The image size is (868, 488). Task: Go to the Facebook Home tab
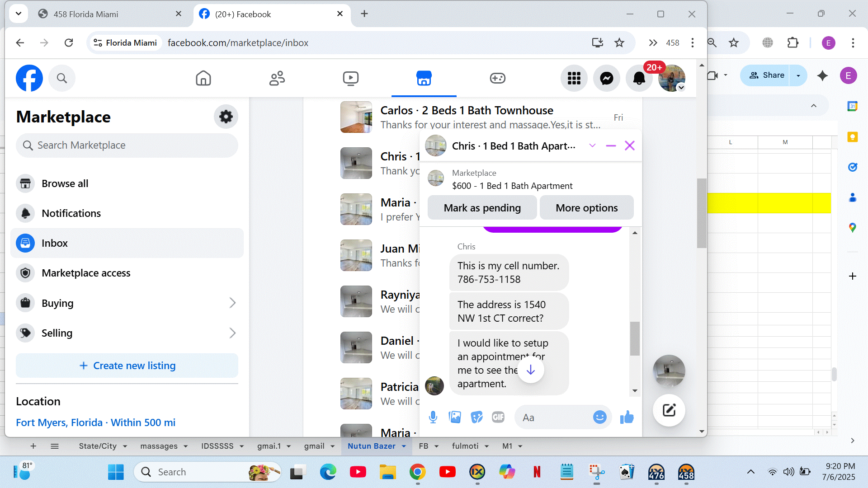pos(203,78)
